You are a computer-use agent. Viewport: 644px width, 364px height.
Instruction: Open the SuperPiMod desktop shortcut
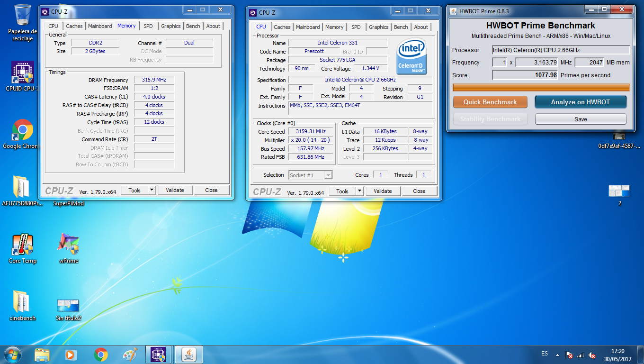coord(69,203)
